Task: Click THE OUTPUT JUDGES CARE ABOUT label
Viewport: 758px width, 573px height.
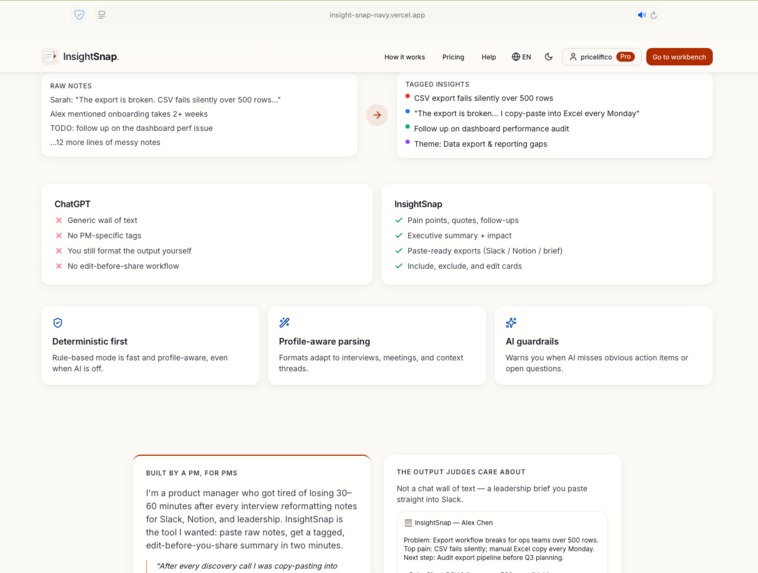Action: [x=461, y=472]
